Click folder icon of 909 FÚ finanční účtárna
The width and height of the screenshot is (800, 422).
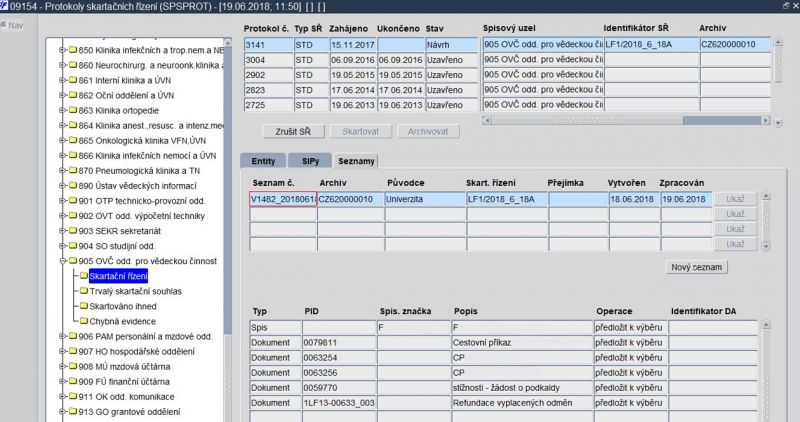pos(72,381)
